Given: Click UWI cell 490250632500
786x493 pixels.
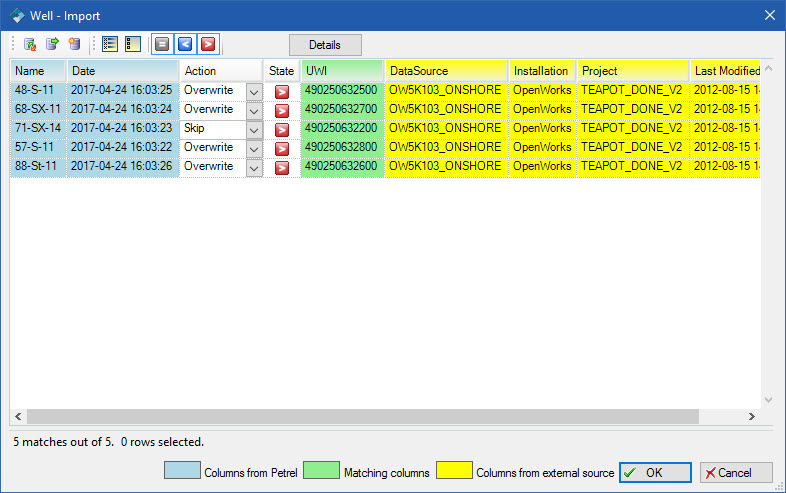Looking at the screenshot, I should (x=341, y=90).
